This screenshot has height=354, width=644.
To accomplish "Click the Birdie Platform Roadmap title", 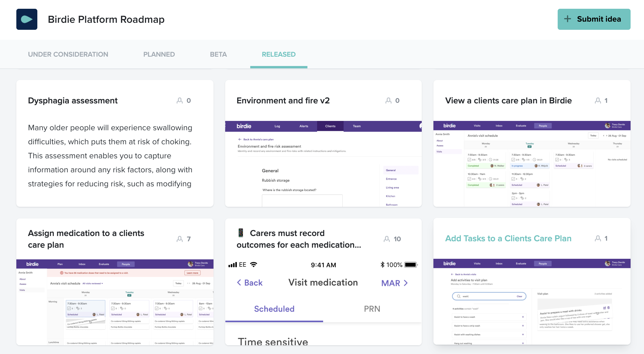I will pos(106,19).
